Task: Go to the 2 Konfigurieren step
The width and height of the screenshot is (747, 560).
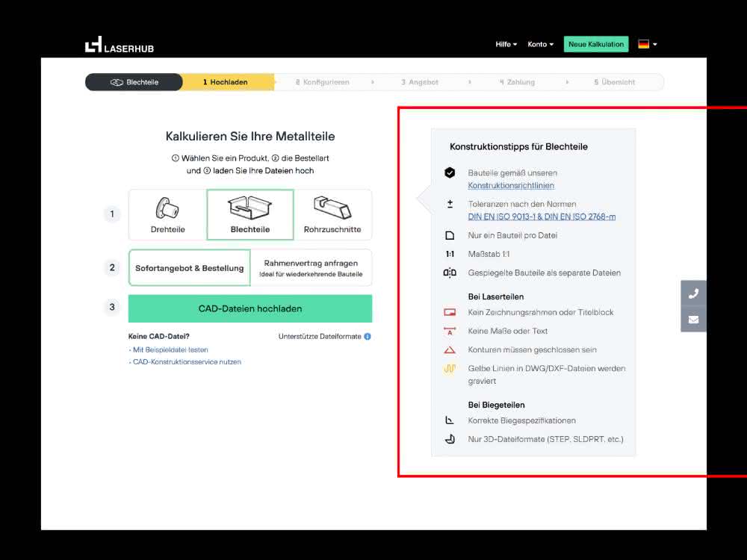Action: point(323,82)
